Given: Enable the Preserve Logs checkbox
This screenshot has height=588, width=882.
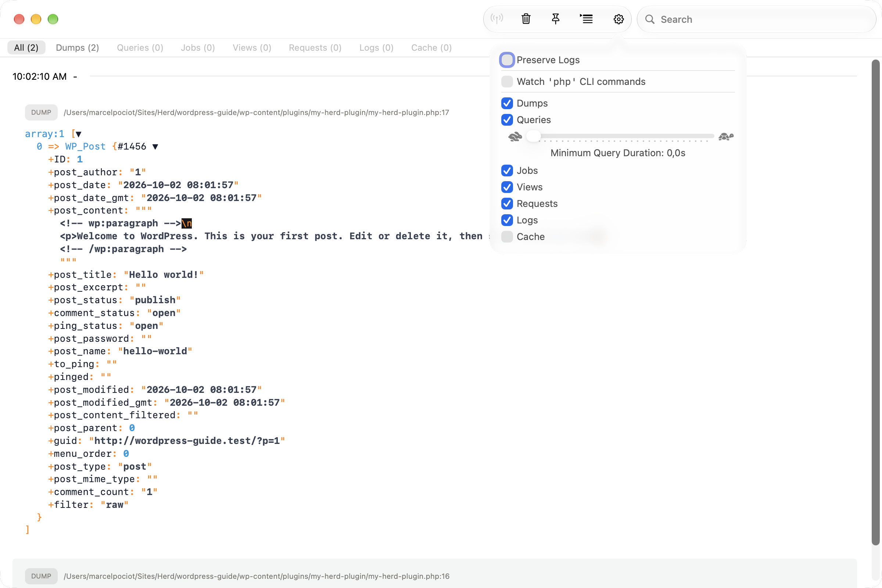Looking at the screenshot, I should point(507,60).
